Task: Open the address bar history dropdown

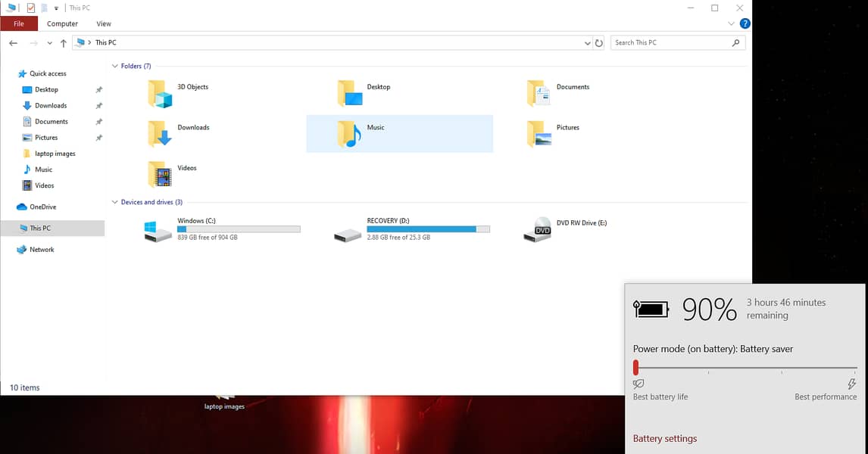Action: tap(587, 43)
